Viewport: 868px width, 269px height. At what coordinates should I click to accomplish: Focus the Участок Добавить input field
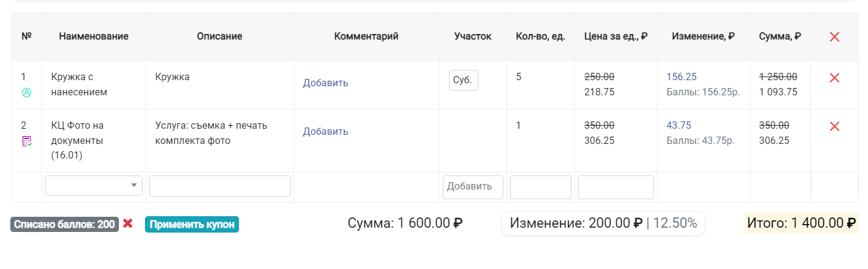[x=473, y=187]
